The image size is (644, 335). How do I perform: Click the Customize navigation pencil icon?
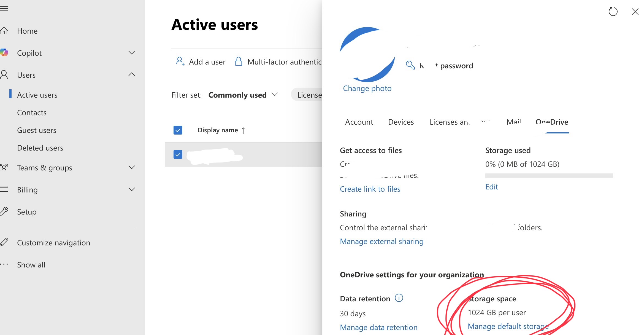click(4, 242)
